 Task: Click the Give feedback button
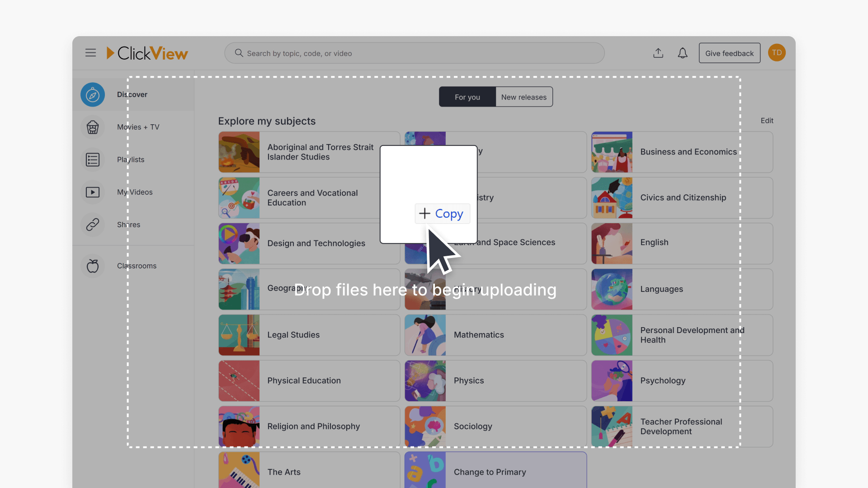(x=729, y=53)
